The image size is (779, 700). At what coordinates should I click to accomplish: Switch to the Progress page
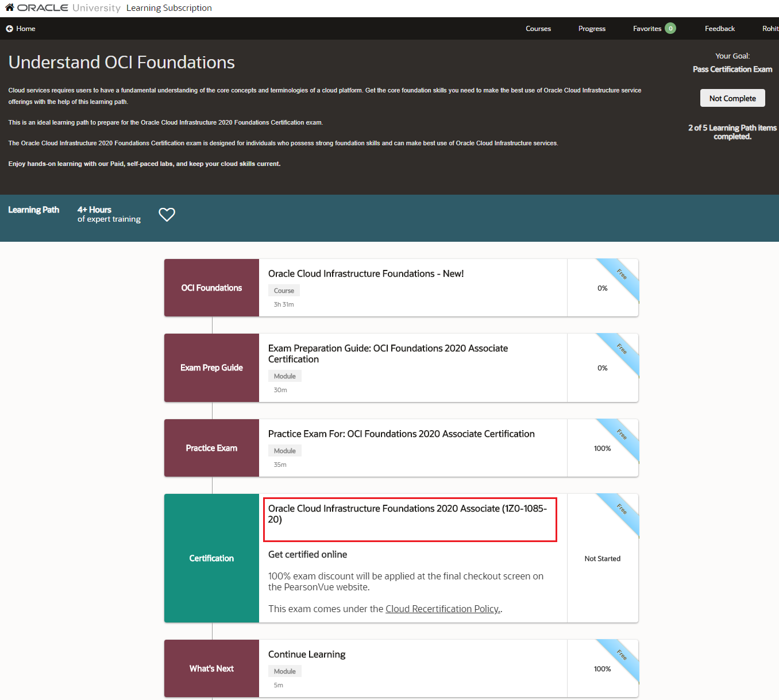pos(592,28)
